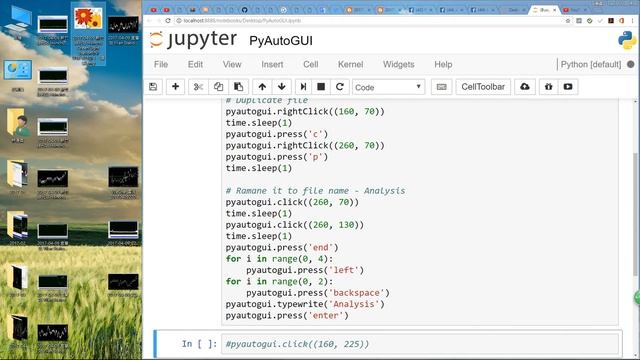Run the current cell with the step icon
The image size is (640, 360).
303,87
